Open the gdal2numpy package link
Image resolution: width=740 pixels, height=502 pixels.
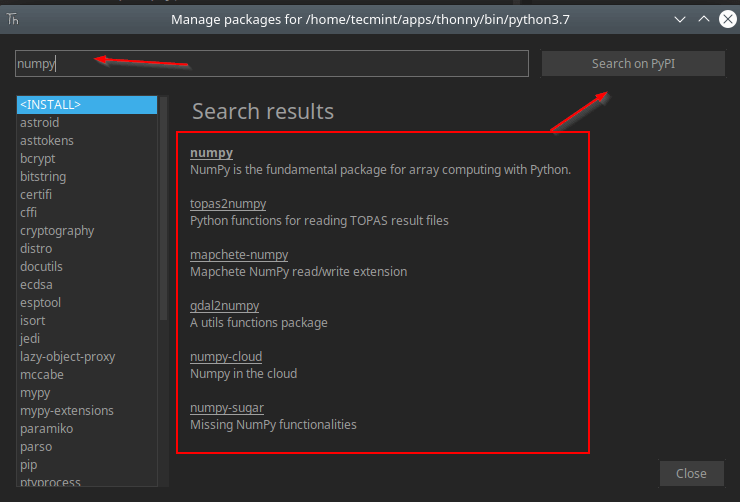coord(225,306)
